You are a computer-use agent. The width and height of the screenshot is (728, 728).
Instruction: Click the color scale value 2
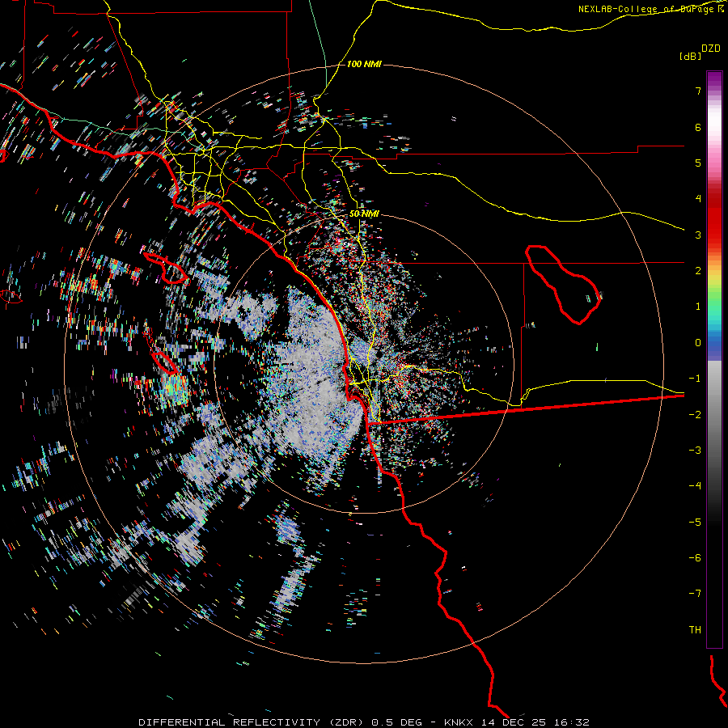pos(698,271)
